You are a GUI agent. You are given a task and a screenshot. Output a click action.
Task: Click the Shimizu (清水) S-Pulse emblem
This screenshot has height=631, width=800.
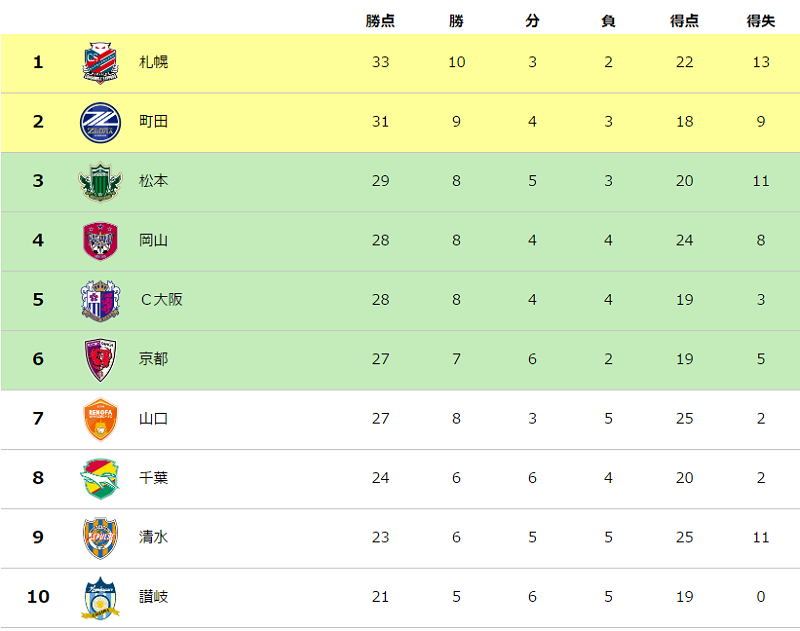tap(100, 537)
